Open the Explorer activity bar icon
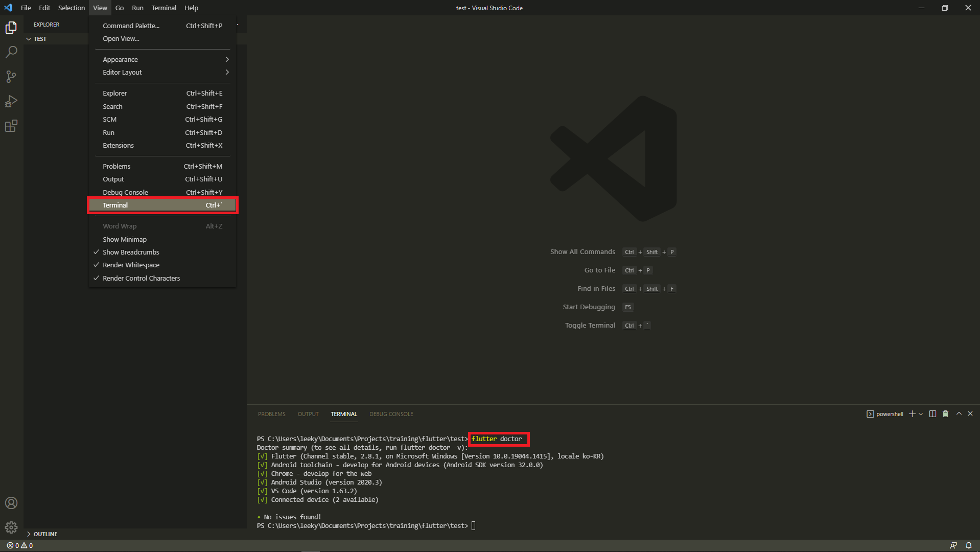The image size is (980, 552). coord(11,28)
